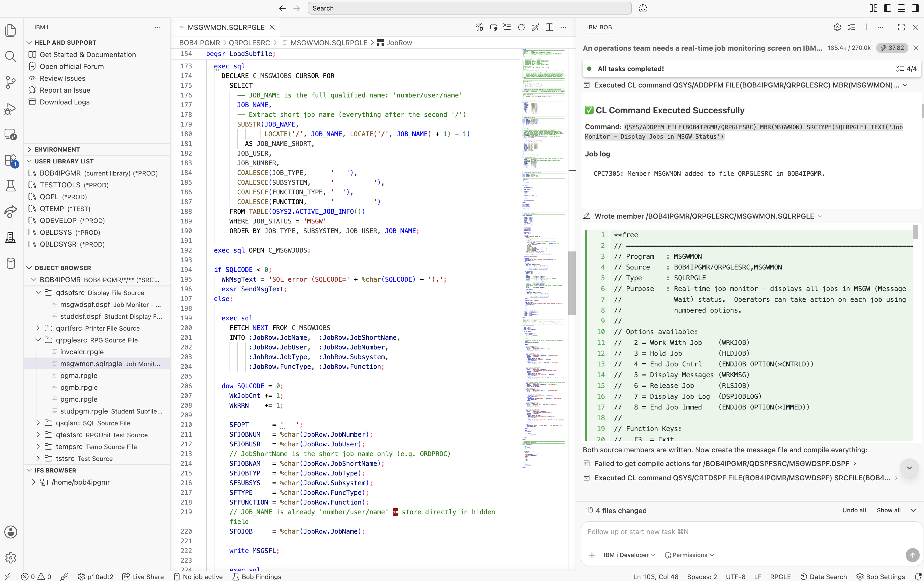
Task: Open Extensions view with update badge
Action: pos(11,160)
